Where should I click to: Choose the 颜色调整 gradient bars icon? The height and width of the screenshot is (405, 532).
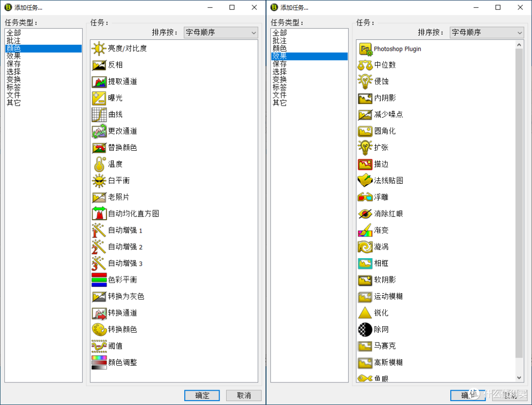99,363
